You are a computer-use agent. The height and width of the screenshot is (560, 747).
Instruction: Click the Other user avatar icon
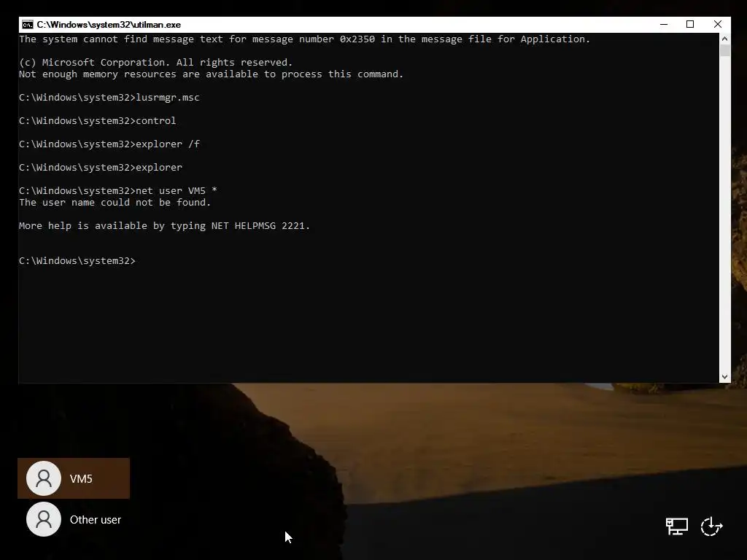[x=43, y=519]
